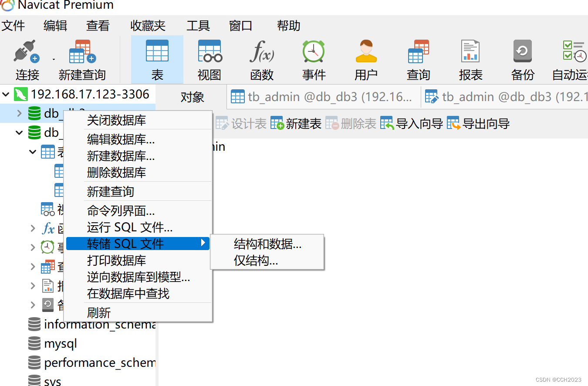This screenshot has height=386, width=588.
Task: Open the Automation toolbar icon
Action: coord(575,51)
